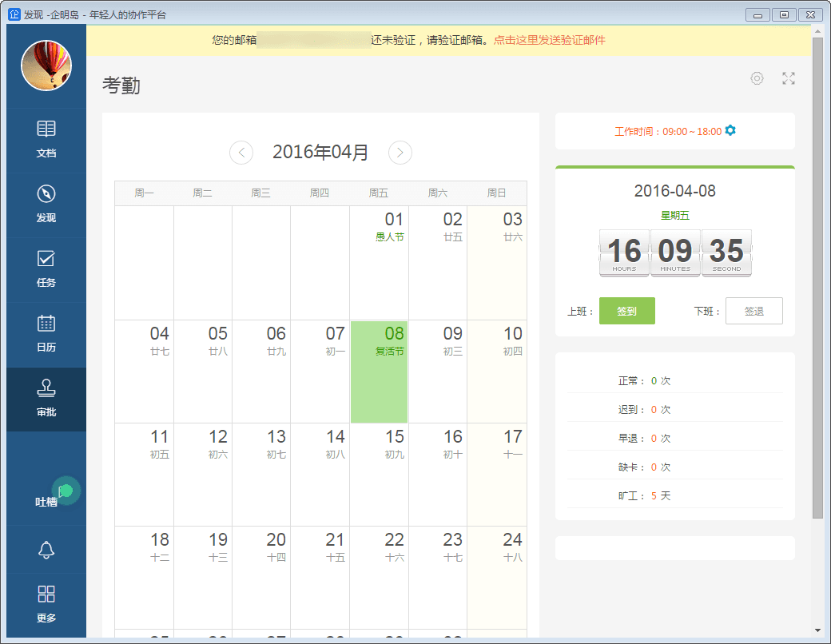Click the 早退 early leave count row
831x644 pixels.
pos(674,438)
